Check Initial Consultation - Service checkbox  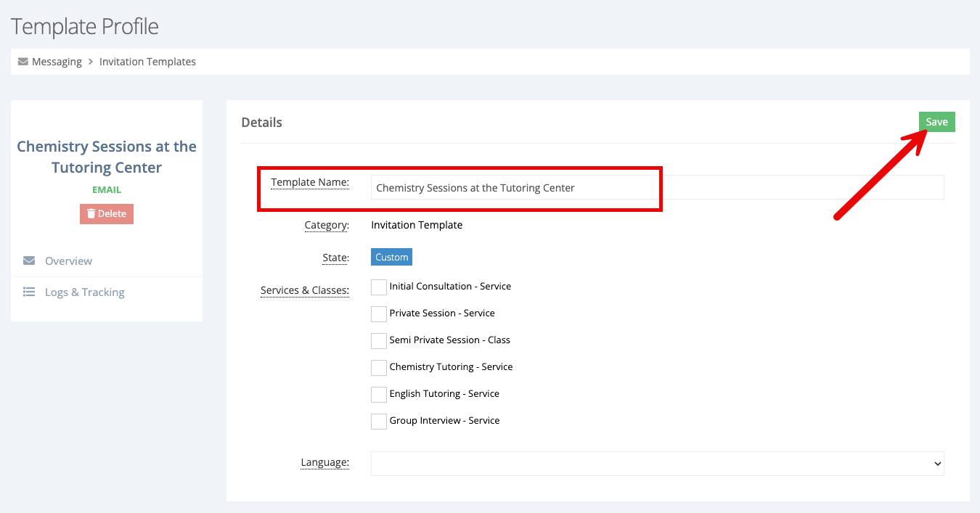click(379, 287)
